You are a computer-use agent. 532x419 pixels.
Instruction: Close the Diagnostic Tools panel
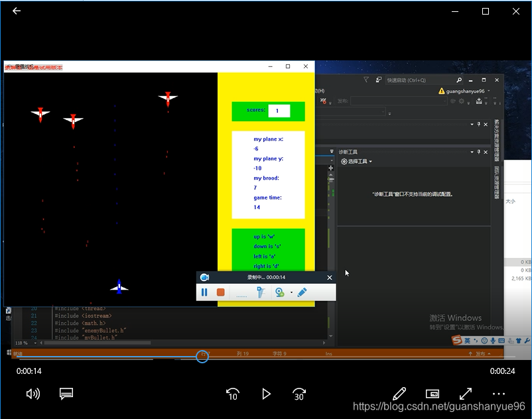coord(486,152)
